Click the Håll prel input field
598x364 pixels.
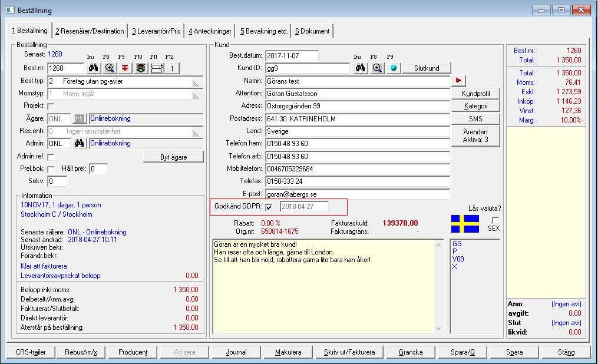coord(98,169)
